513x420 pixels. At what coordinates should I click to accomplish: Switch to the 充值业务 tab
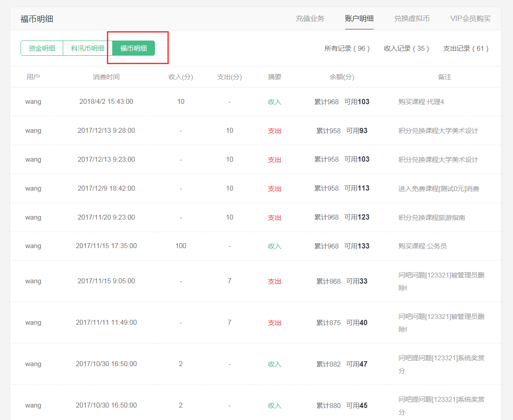click(310, 19)
